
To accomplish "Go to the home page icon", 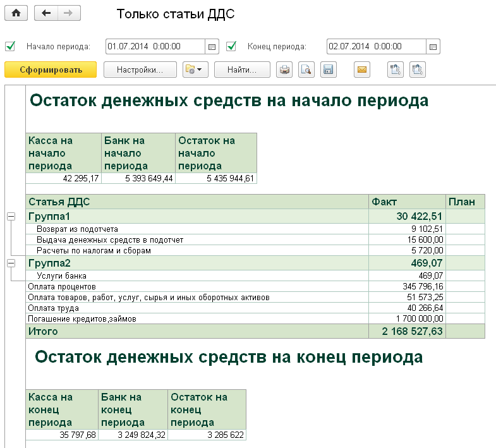I will point(16,13).
